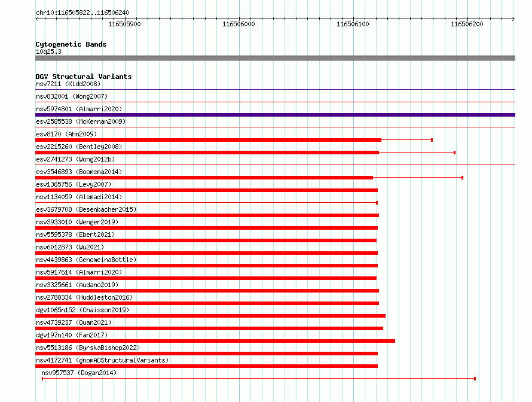
Task: Open nsv3325661 (Audano2019) variant label
Action: pyautogui.click(x=77, y=285)
